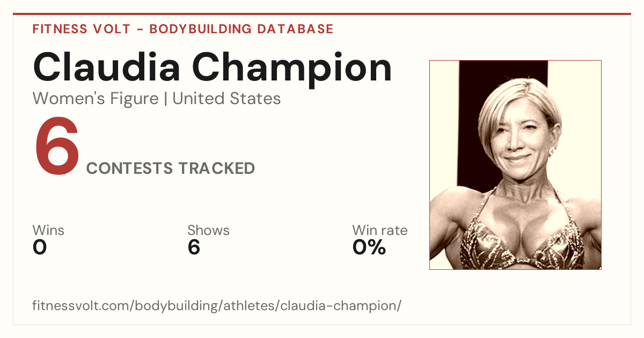
Task: Click the Shows value of 6
Action: click(x=194, y=247)
